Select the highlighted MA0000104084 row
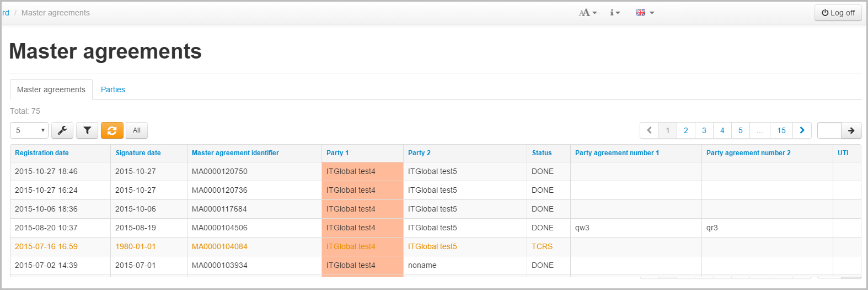Screen dimensions: 868x290 tap(219, 246)
